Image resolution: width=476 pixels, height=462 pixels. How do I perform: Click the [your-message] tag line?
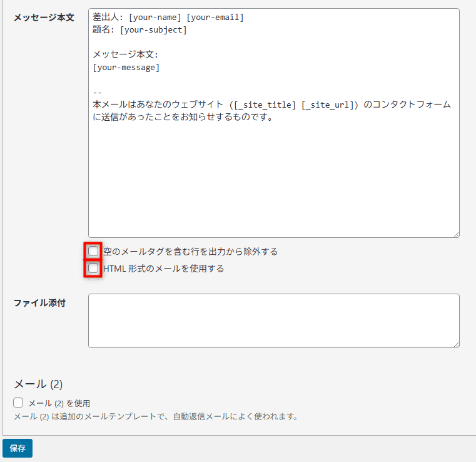(126, 67)
